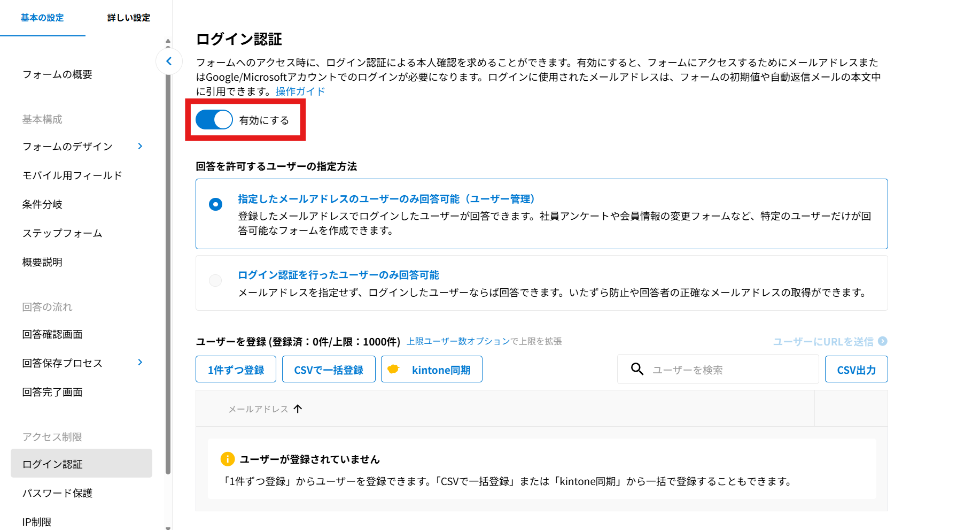Switch to the 詳しい設定 tab
The image size is (980, 530).
pos(128,18)
